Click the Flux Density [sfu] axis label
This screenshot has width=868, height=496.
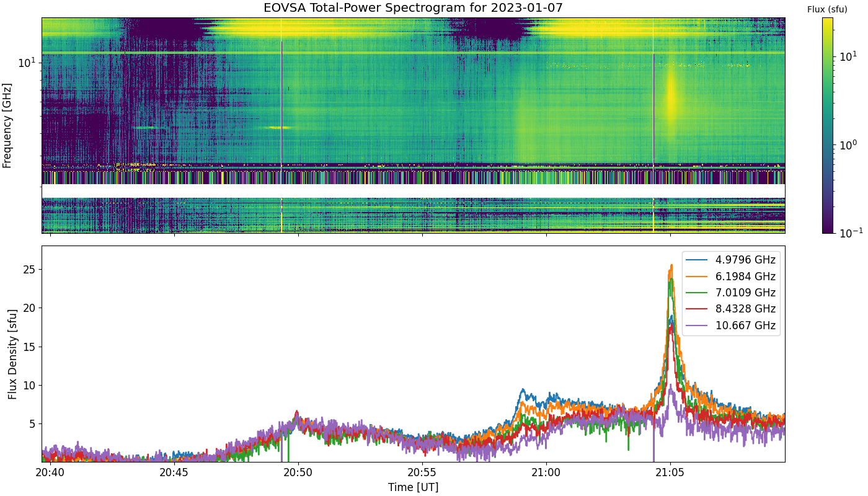click(12, 354)
